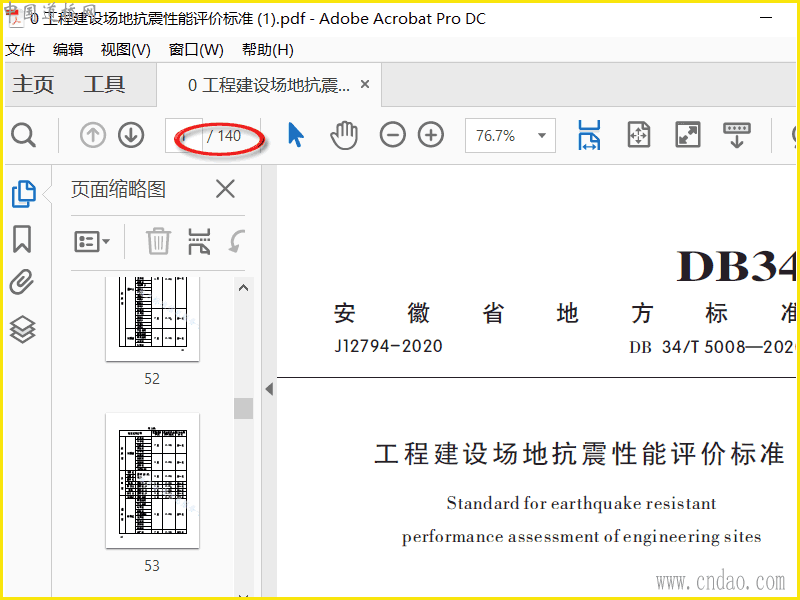Open the 窗口(W) menu
The width and height of the screenshot is (800, 600).
pyautogui.click(x=196, y=49)
